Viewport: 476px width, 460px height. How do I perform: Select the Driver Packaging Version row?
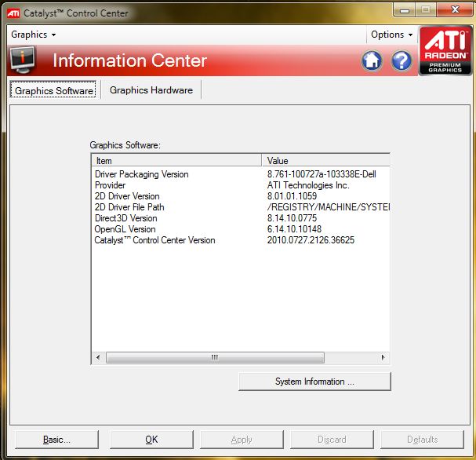coord(241,174)
